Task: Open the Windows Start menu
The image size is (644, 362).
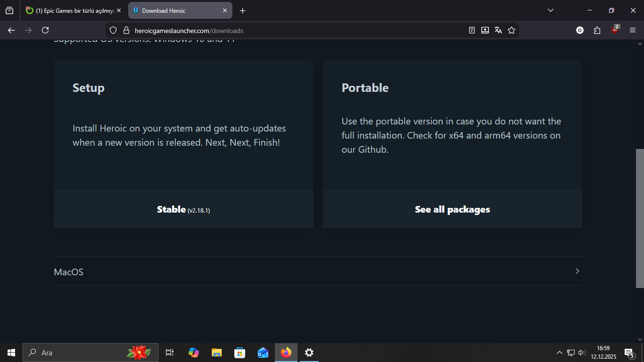Action: (11, 353)
